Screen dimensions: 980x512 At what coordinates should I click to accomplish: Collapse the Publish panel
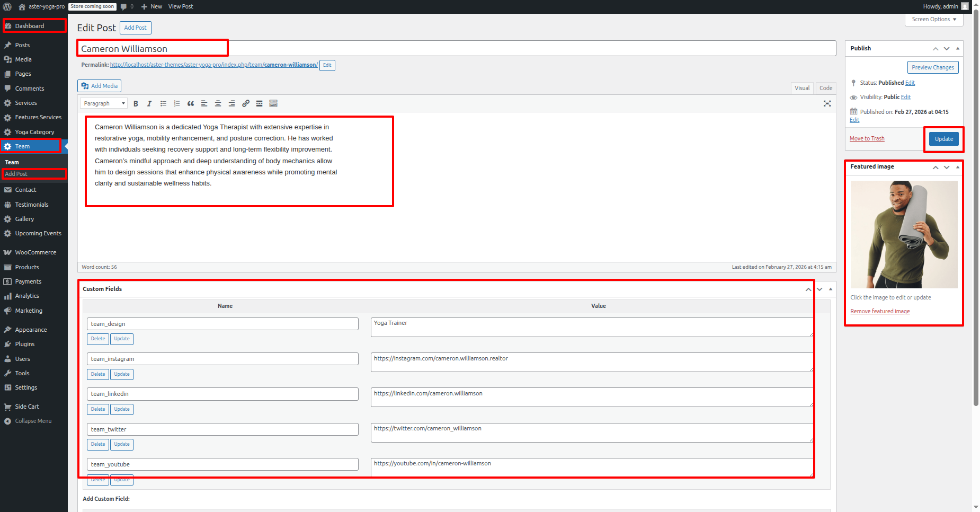(x=957, y=48)
